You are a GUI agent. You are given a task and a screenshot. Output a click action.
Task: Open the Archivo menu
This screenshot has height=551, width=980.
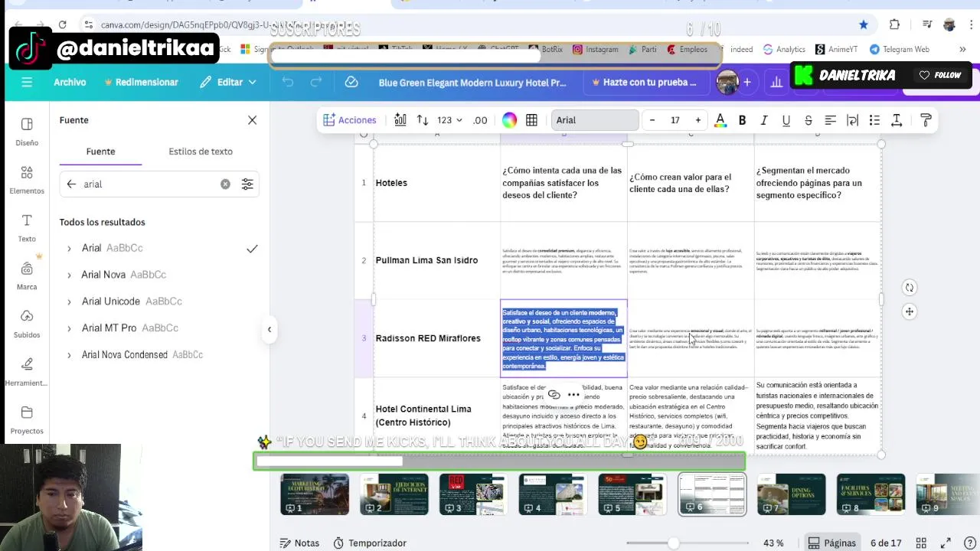tap(70, 82)
